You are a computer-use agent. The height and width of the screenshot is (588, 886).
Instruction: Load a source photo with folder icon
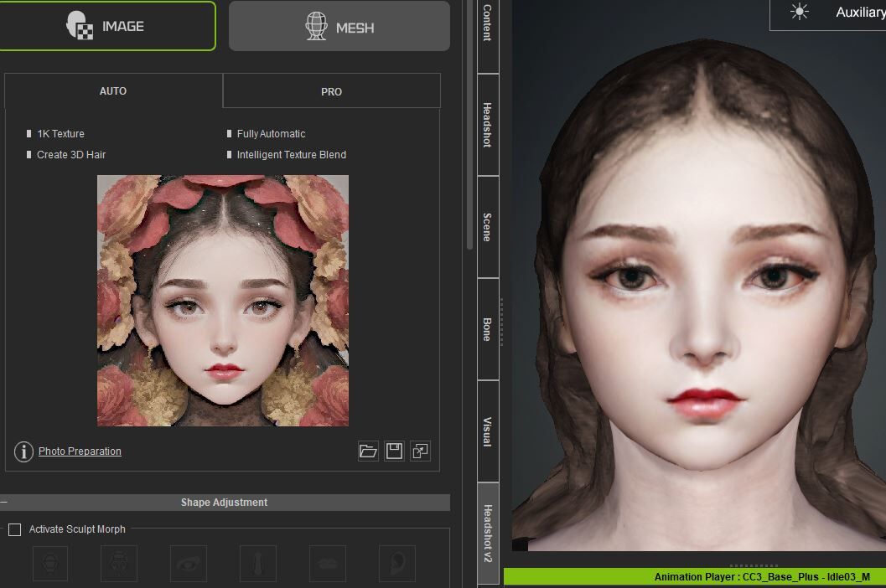368,451
